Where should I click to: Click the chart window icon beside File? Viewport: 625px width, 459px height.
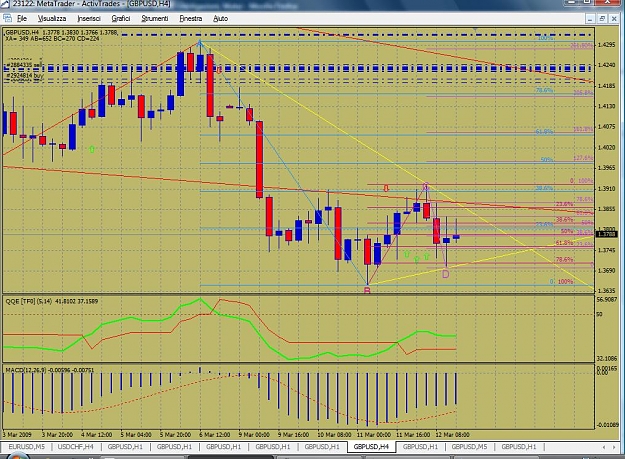8,18
